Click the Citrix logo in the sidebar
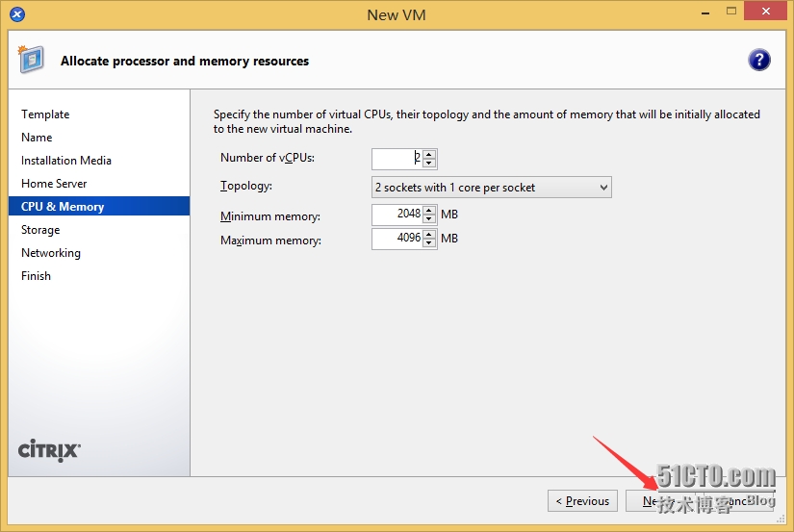The width and height of the screenshot is (794, 532). pos(49,450)
